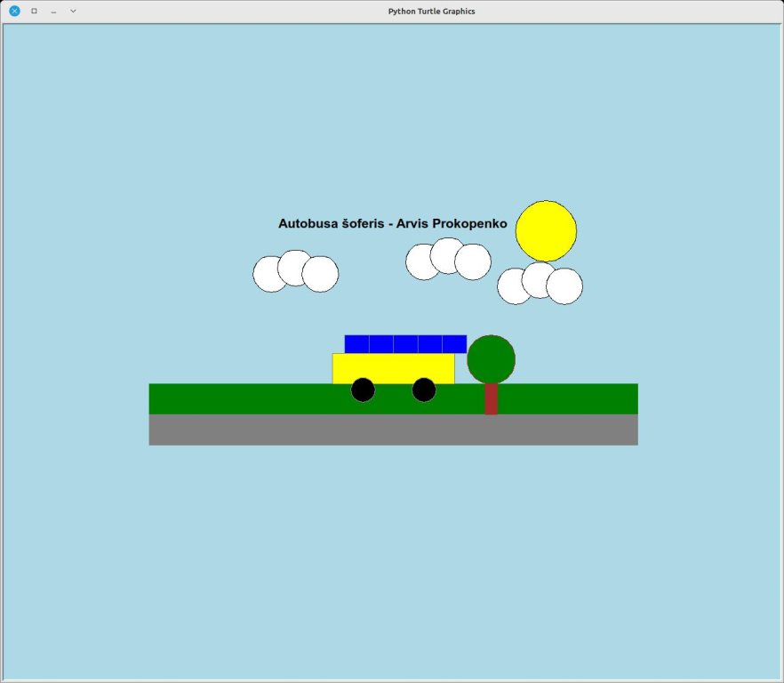Image resolution: width=784 pixels, height=683 pixels.
Task: Click the yellow sun circle
Action: point(546,231)
